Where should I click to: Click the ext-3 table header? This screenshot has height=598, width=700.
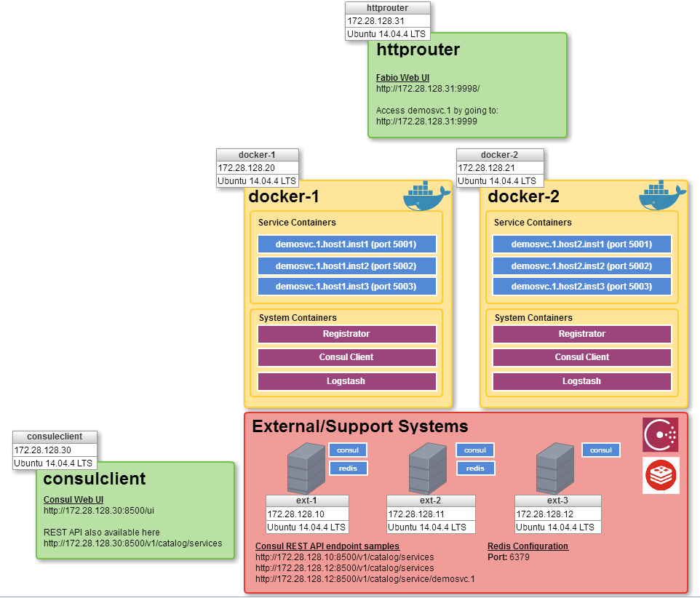point(557,501)
